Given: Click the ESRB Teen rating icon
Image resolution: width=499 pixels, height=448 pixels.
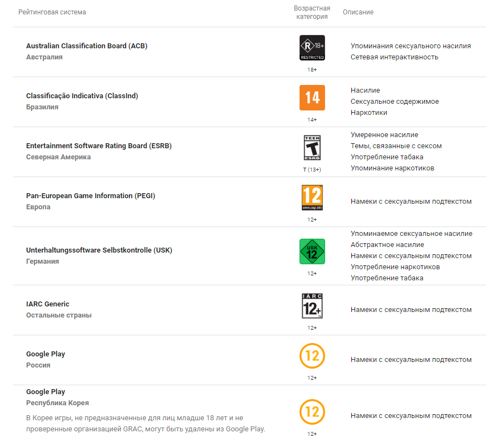Looking at the screenshot, I should pos(312,148).
